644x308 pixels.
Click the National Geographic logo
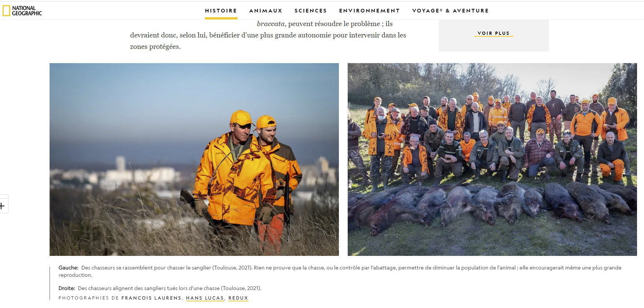(x=22, y=11)
